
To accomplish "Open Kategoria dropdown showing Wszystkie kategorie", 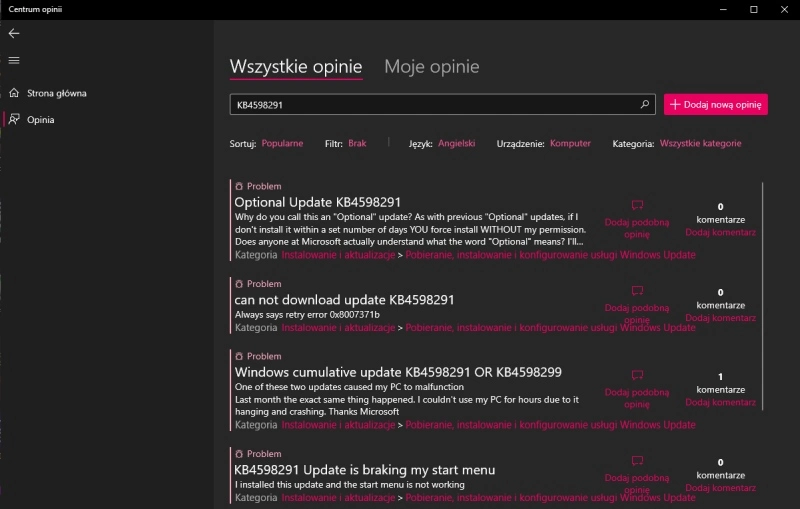I will [x=701, y=143].
